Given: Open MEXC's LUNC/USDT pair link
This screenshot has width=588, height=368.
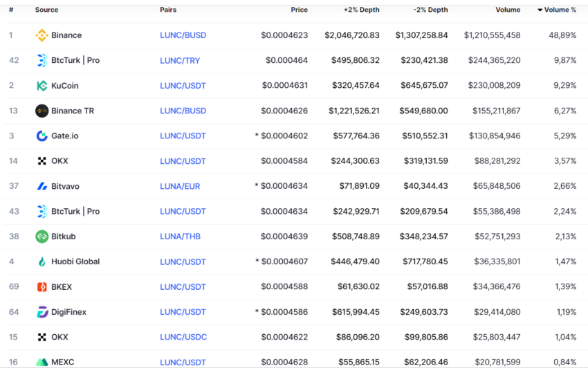Looking at the screenshot, I should pyautogui.click(x=183, y=362).
